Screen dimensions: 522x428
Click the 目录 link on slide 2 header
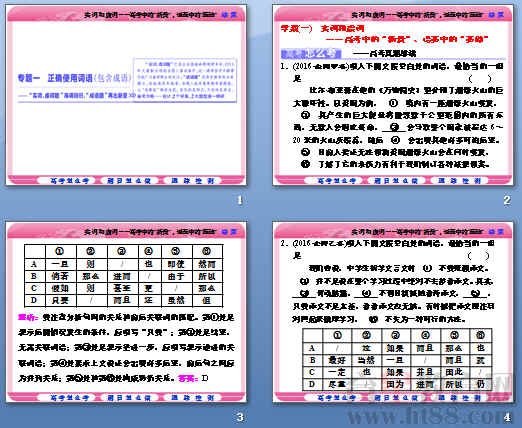[x=496, y=15]
